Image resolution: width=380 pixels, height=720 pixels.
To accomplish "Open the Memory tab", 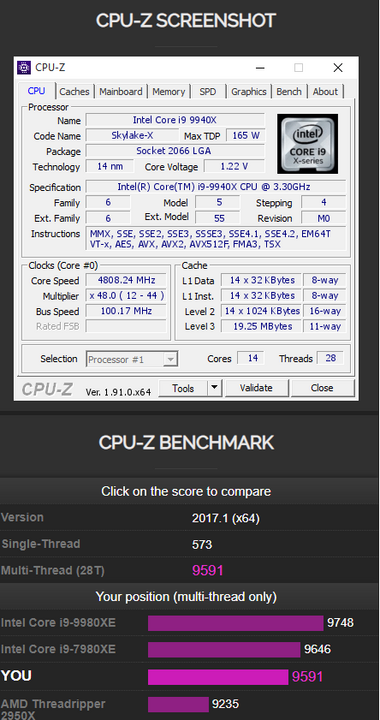I will [x=168, y=91].
